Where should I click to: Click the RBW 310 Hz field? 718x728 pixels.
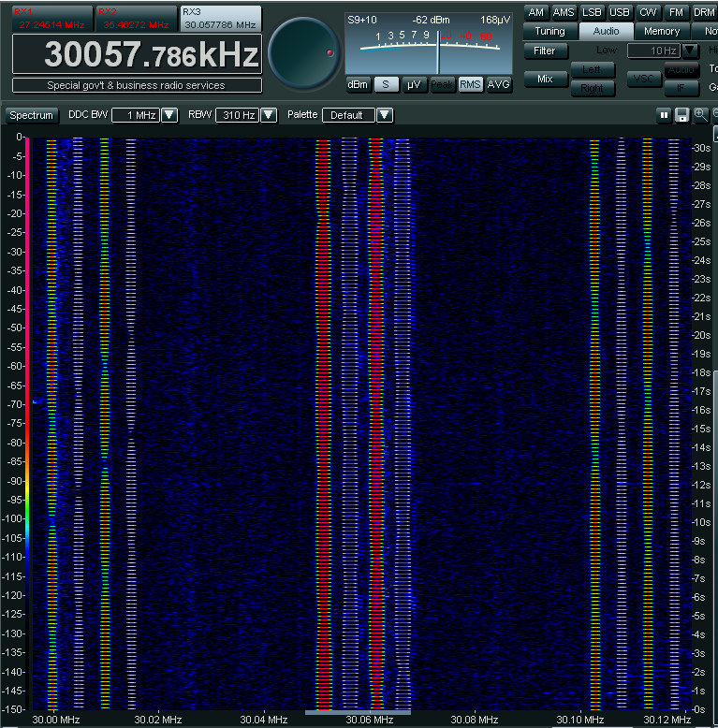pos(238,115)
